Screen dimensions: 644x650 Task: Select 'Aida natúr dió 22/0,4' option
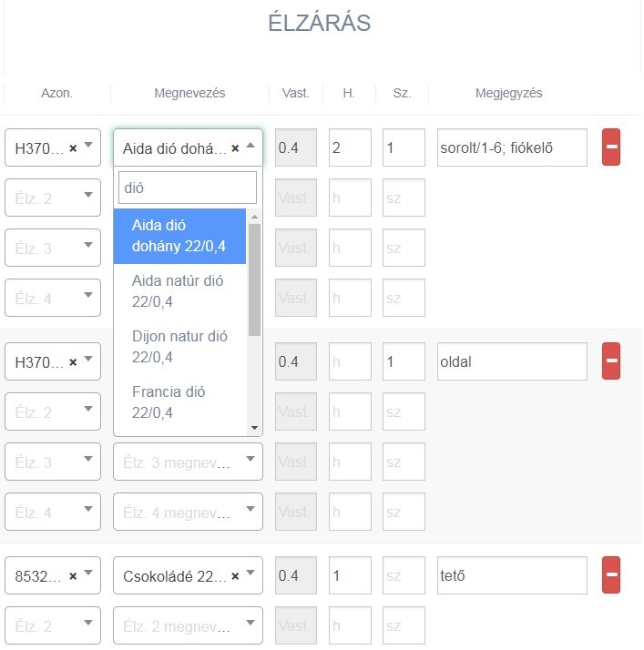tap(178, 291)
